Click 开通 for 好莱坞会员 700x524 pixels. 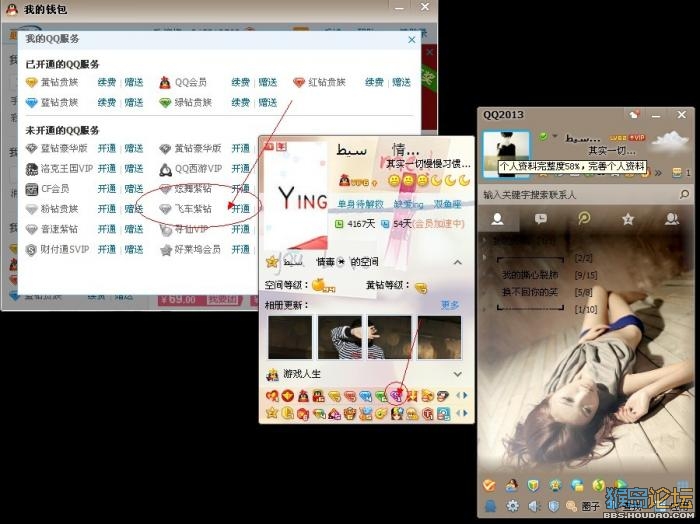pos(241,250)
